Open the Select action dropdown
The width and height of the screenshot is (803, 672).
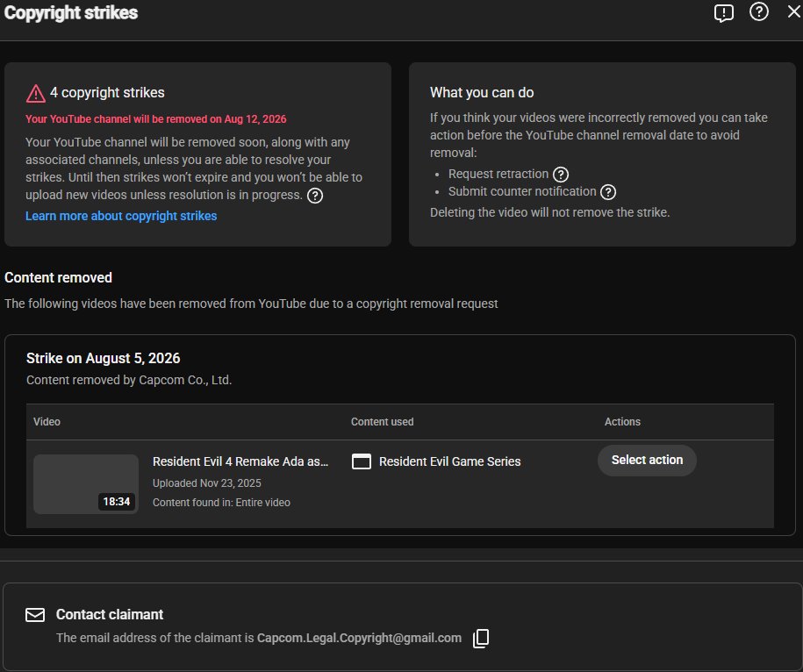click(x=647, y=460)
